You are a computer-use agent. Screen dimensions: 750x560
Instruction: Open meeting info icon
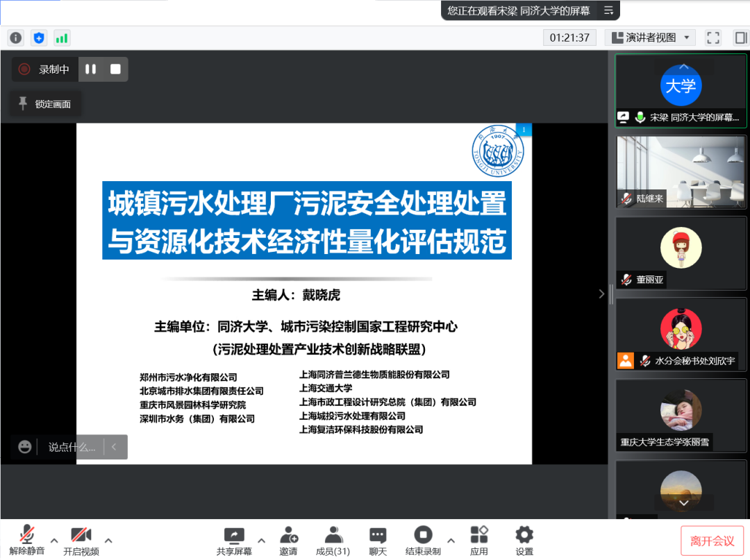click(16, 37)
